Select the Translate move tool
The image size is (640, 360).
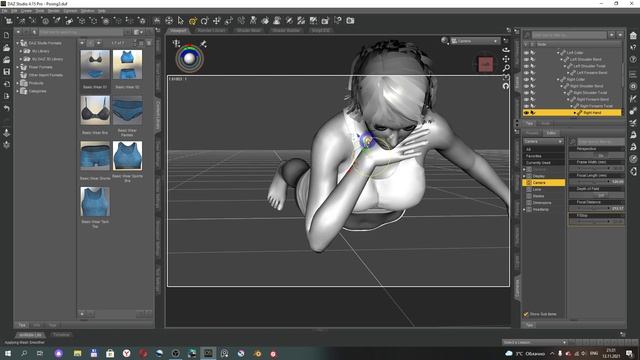click(217, 20)
